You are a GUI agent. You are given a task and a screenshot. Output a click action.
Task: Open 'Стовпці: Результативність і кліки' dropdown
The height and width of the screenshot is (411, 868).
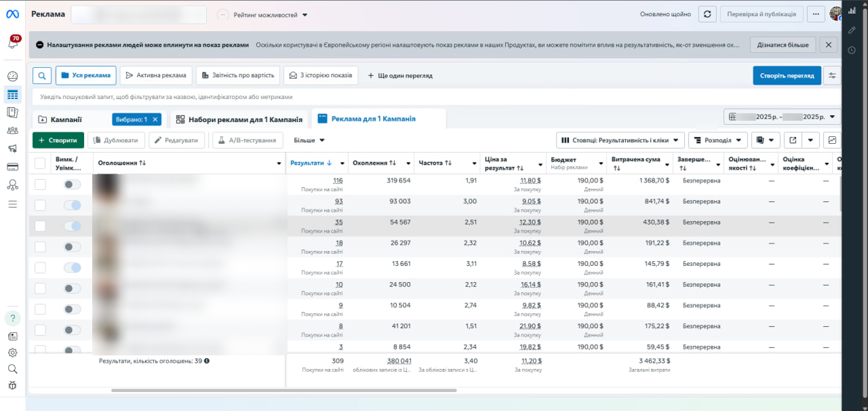point(620,140)
